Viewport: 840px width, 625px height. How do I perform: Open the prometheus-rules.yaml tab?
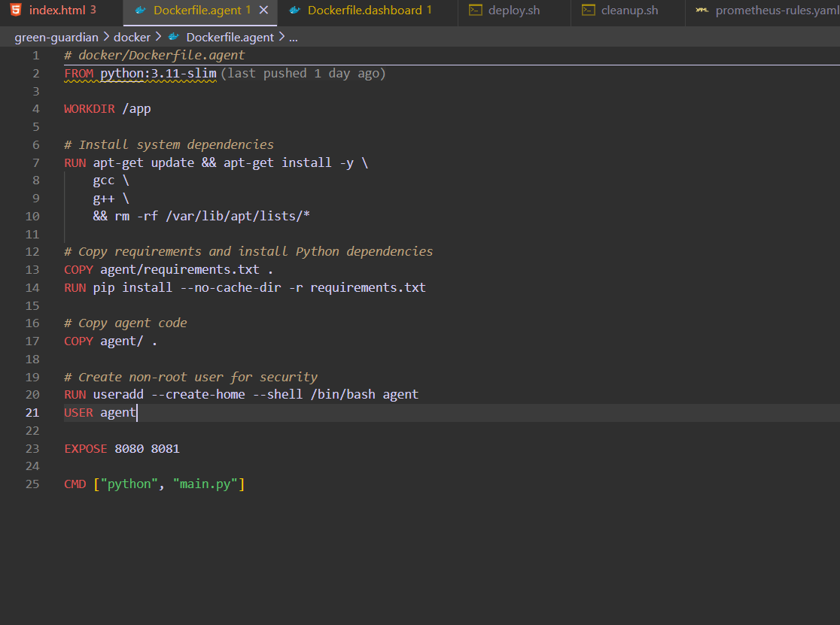pos(762,11)
